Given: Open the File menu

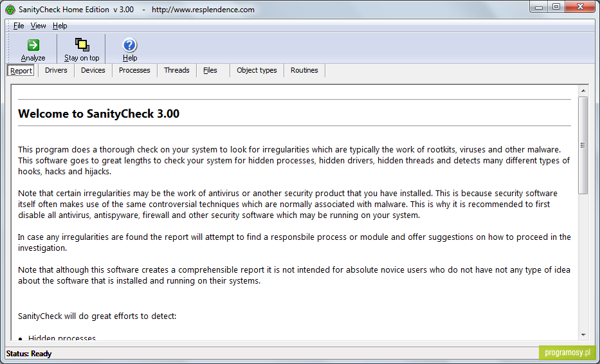Looking at the screenshot, I should [19, 26].
